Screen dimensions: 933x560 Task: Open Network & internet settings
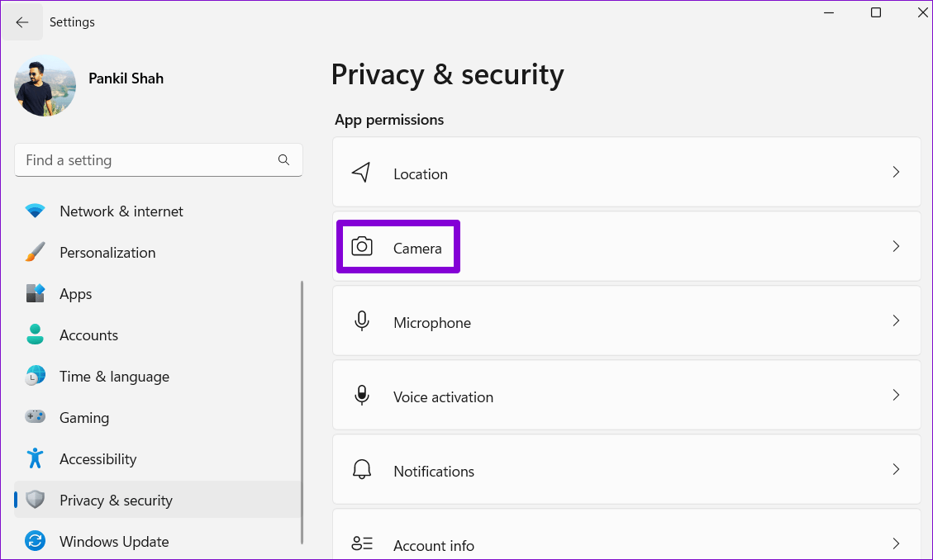point(121,211)
